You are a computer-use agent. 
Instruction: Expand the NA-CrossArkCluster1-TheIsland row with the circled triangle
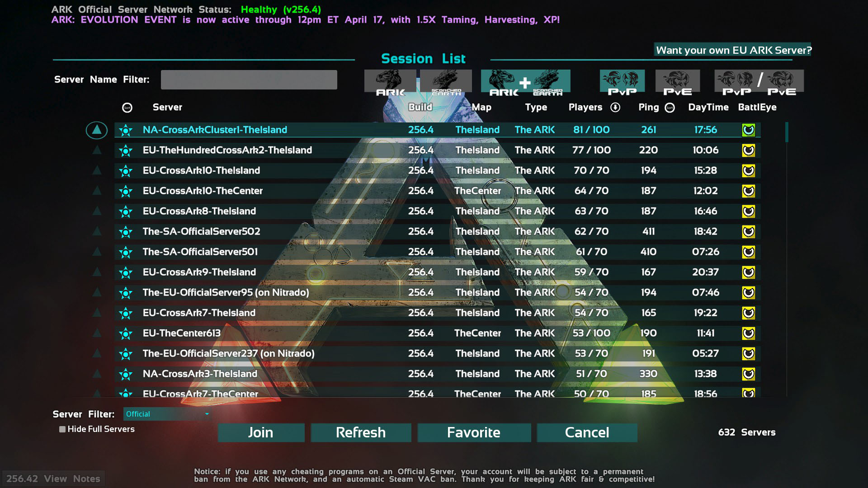pos(97,130)
